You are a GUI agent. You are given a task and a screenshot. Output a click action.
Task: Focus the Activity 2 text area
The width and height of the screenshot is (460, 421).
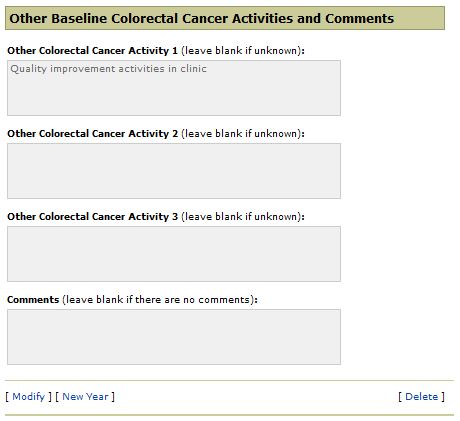click(x=174, y=171)
